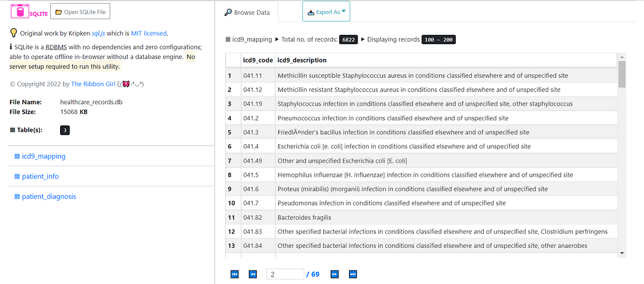Image resolution: width=644 pixels, height=284 pixels.
Task: Go to the previous page of records
Action: tap(253, 274)
